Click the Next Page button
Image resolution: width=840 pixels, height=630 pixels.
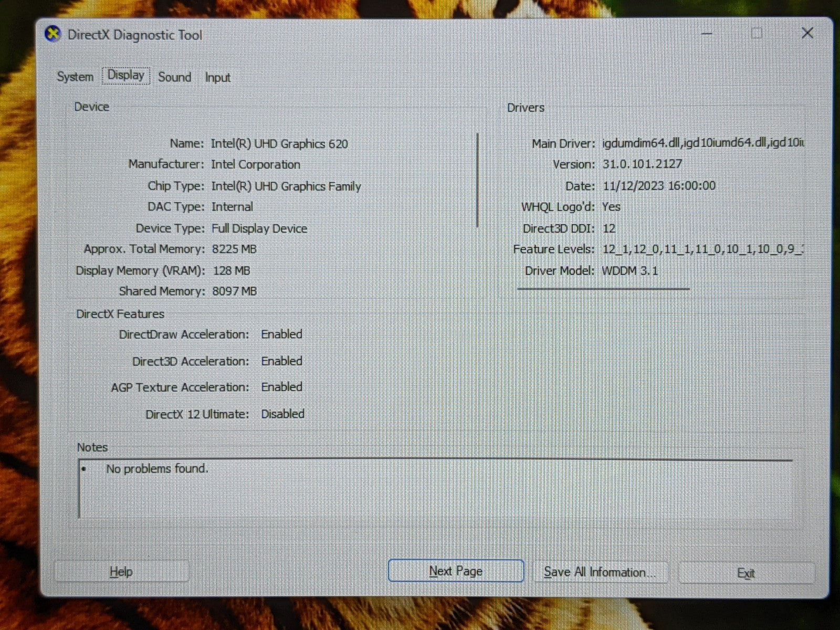click(456, 571)
